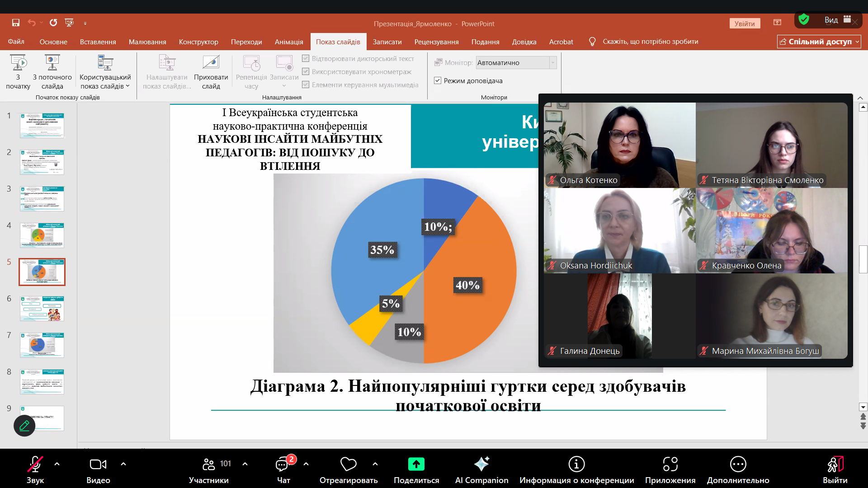868x488 pixels.
Task: Click Отреагировать heart reaction icon
Action: tap(348, 464)
